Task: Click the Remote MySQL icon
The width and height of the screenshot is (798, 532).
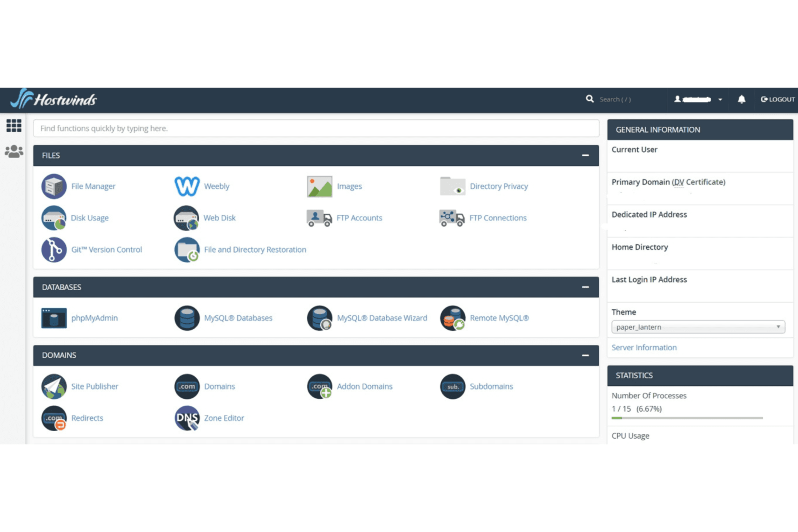Action: pos(452,318)
